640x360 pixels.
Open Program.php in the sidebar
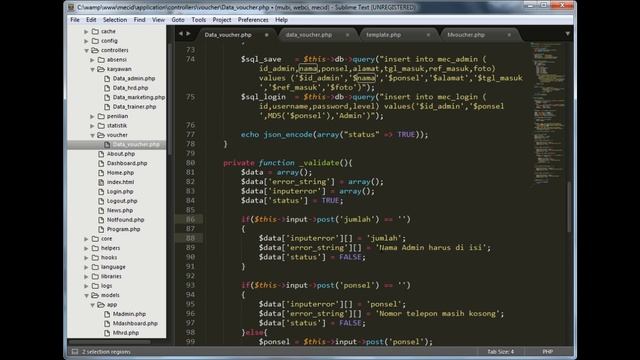click(123, 229)
